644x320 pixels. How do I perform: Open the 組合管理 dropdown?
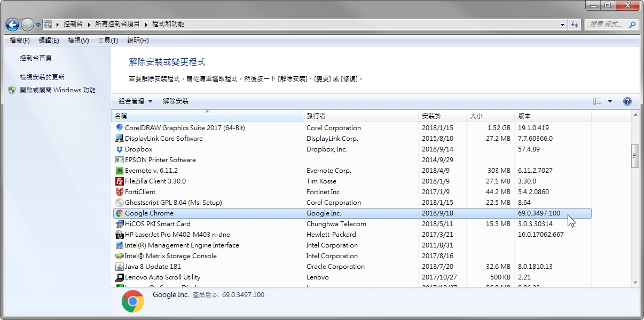click(x=135, y=101)
